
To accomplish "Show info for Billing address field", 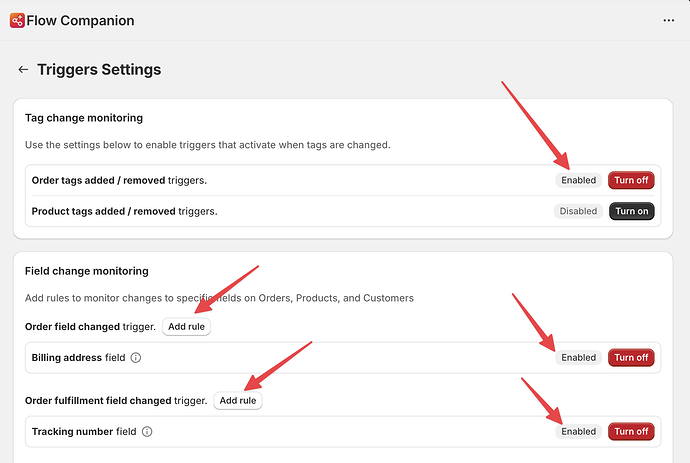I will click(136, 358).
